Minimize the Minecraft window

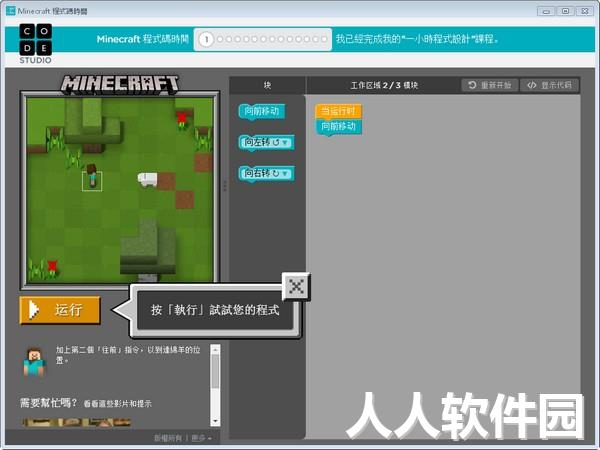point(546,11)
